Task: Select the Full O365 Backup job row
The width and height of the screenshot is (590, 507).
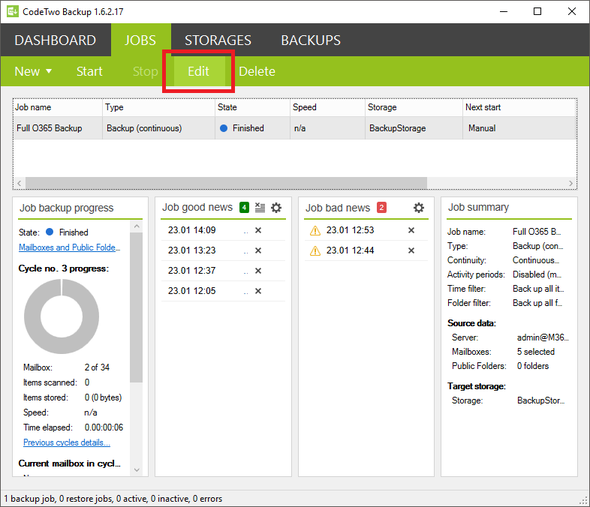Action: (295, 128)
